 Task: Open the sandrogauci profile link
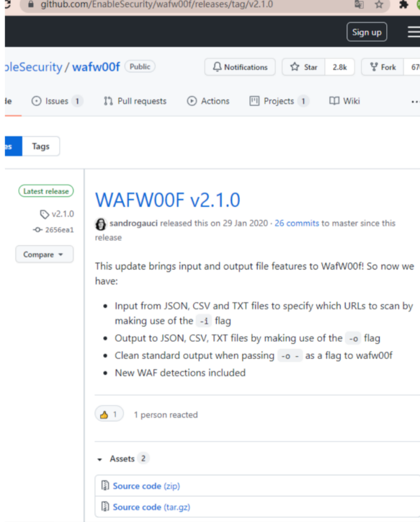(x=133, y=223)
